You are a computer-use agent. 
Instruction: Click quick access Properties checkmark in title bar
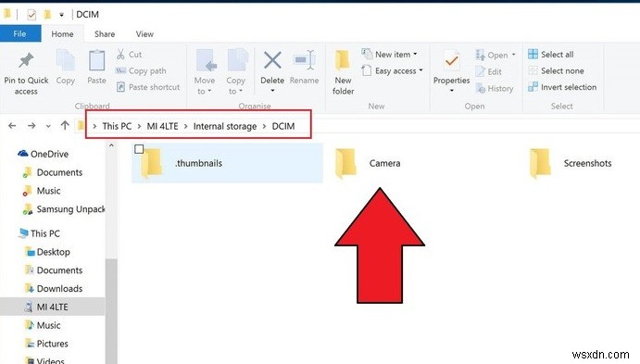point(31,15)
